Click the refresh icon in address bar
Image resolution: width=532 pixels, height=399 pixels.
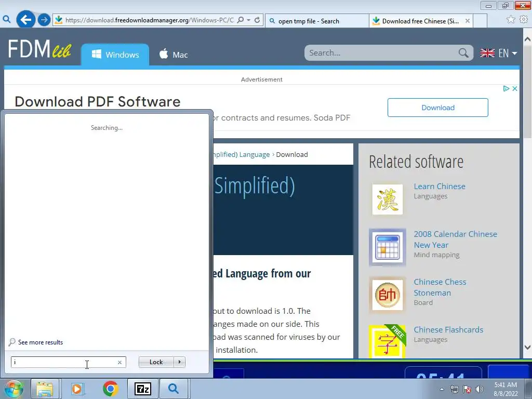click(257, 20)
